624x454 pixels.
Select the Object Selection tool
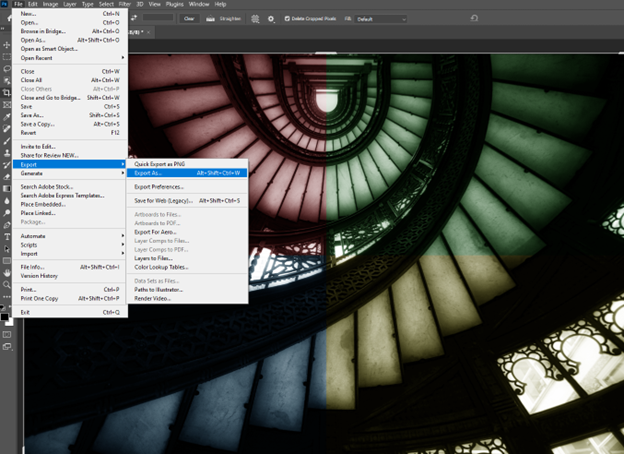tap(7, 81)
